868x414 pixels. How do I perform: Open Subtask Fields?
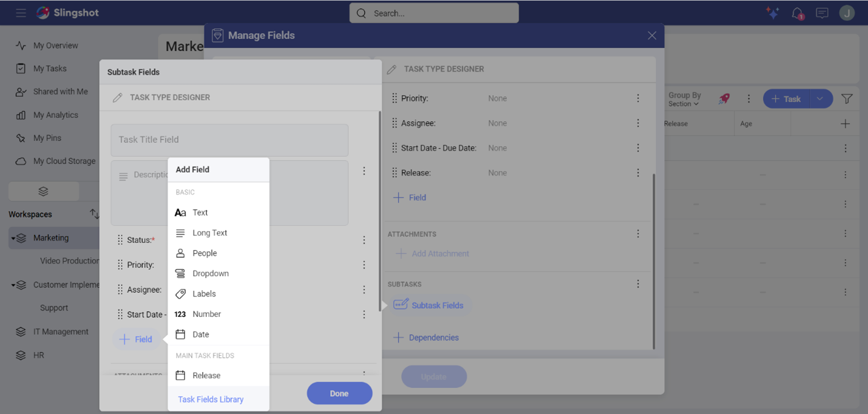(x=429, y=305)
